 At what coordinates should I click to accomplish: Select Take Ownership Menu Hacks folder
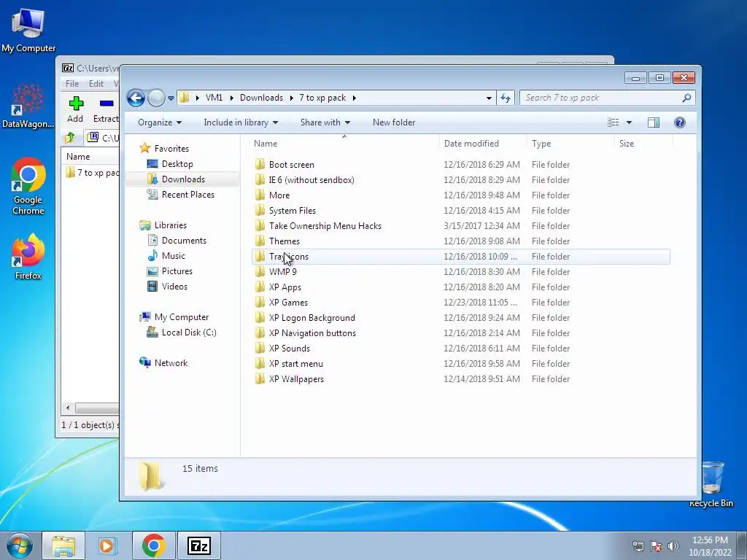(325, 226)
